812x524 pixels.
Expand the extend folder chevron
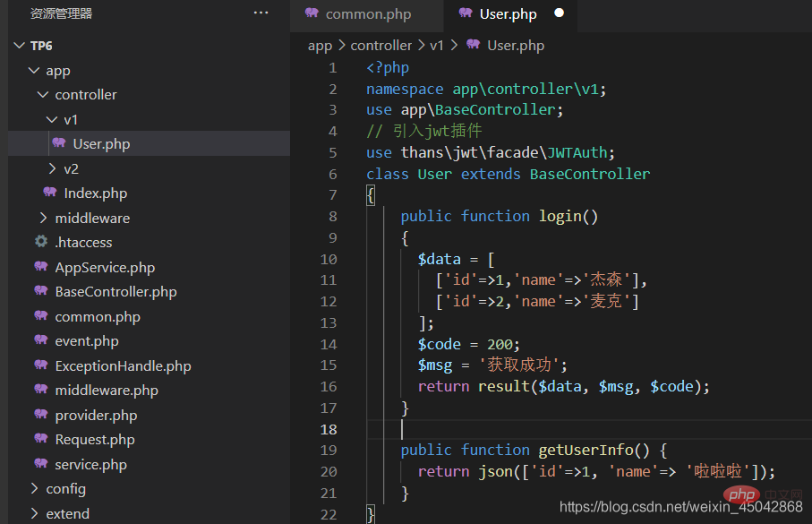tap(34, 513)
